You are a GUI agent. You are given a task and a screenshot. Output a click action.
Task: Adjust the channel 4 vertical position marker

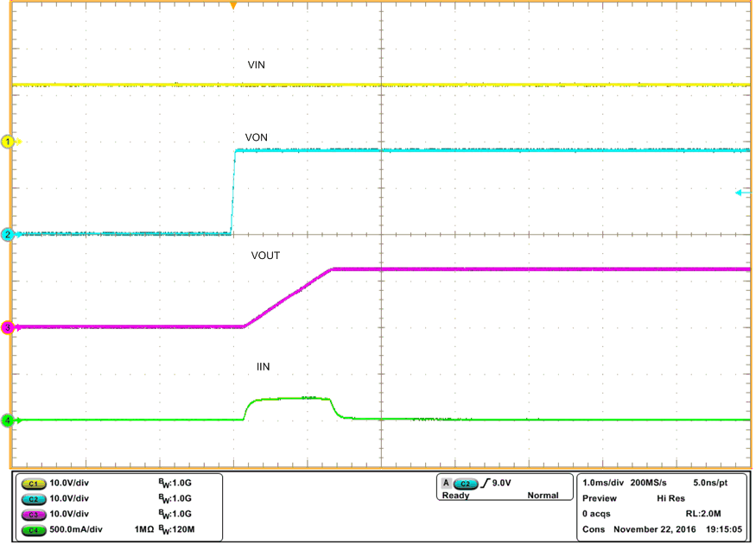tap(7, 421)
